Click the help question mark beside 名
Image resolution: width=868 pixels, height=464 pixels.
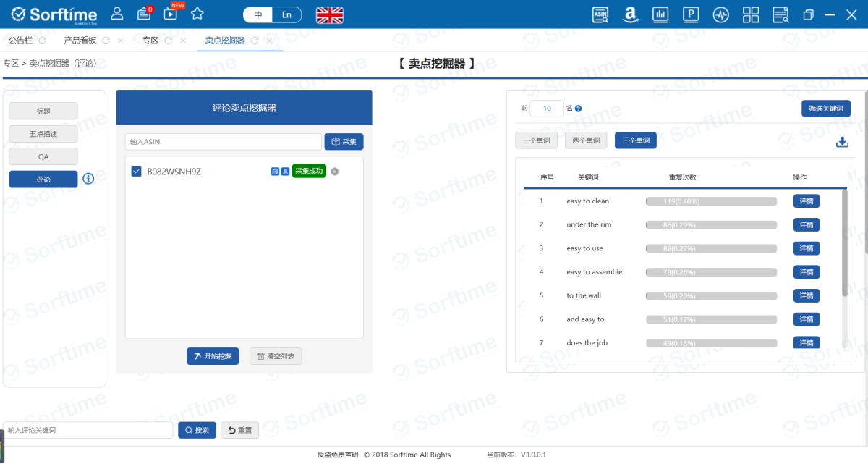click(x=576, y=107)
